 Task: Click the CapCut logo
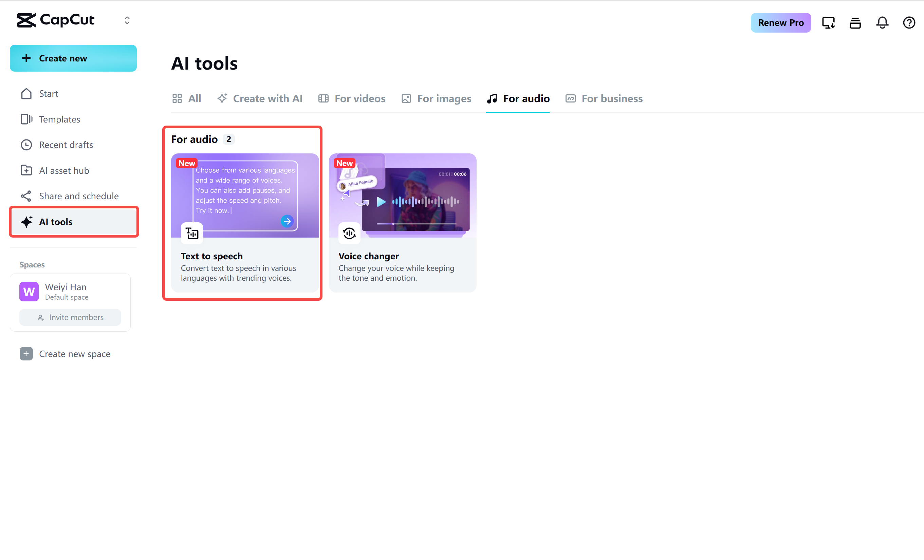tap(56, 20)
